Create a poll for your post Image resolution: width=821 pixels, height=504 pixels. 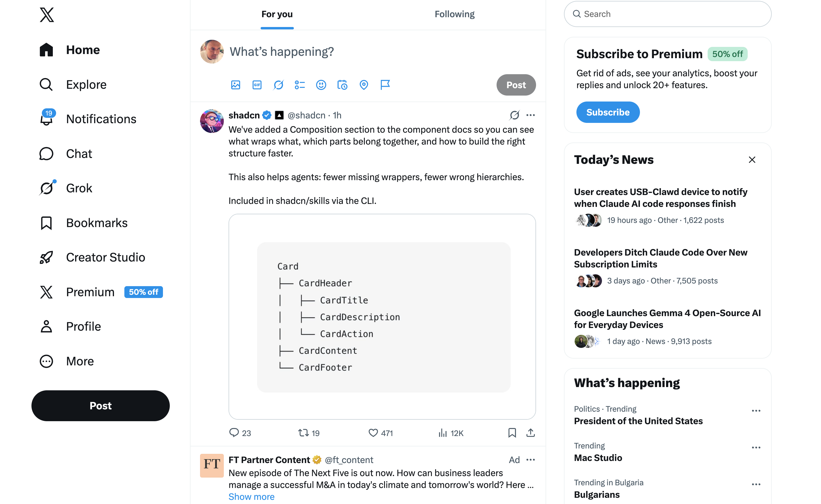point(300,85)
